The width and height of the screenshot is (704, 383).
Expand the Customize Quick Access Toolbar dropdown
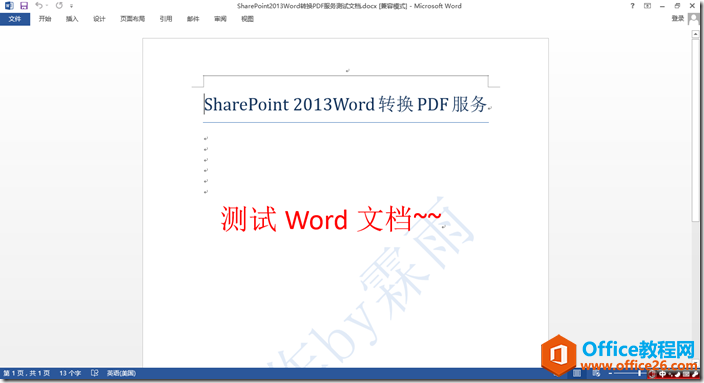coord(71,6)
